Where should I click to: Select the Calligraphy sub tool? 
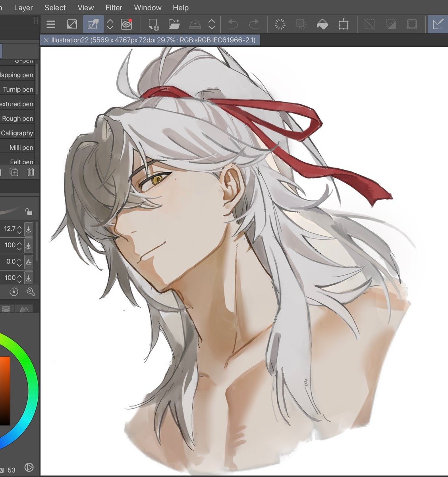click(17, 133)
